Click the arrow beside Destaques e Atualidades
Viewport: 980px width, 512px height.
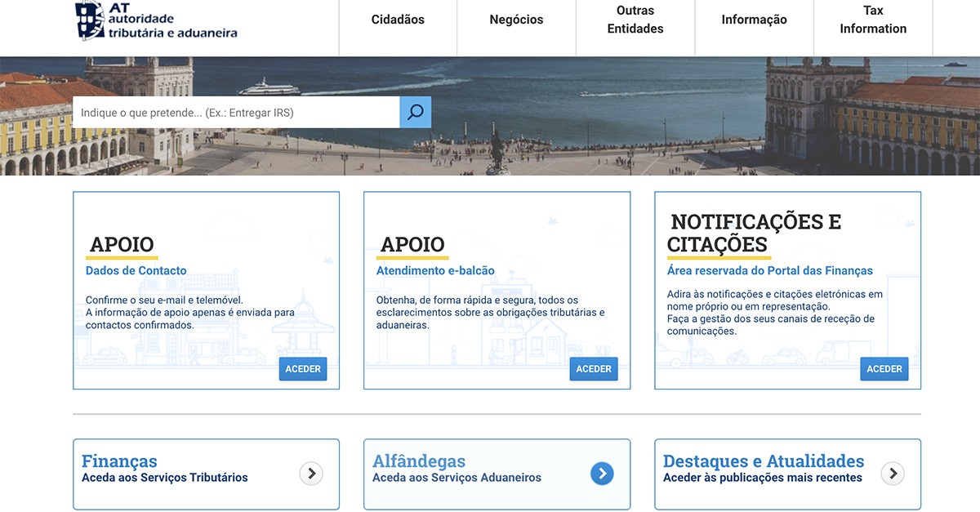point(893,474)
